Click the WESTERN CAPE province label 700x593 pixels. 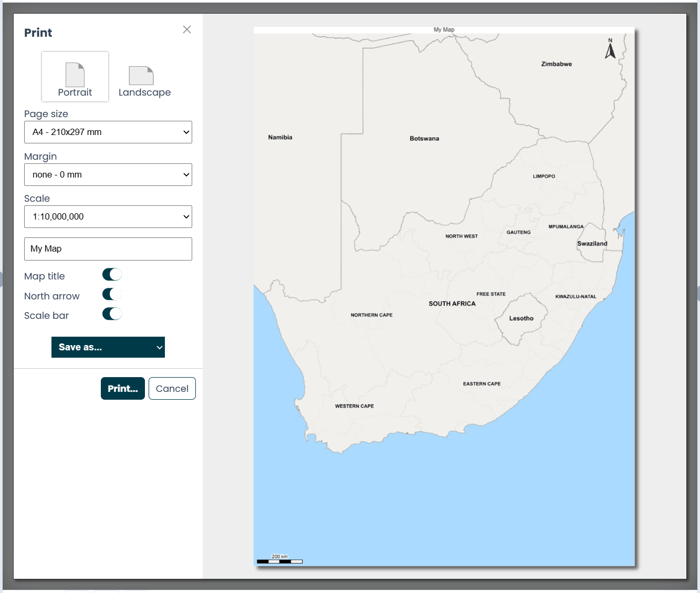tap(354, 406)
